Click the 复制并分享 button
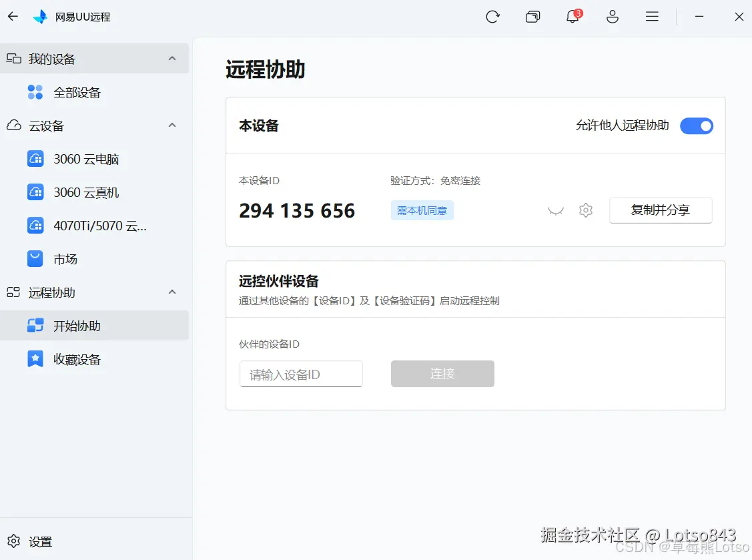752x560 pixels. (661, 210)
